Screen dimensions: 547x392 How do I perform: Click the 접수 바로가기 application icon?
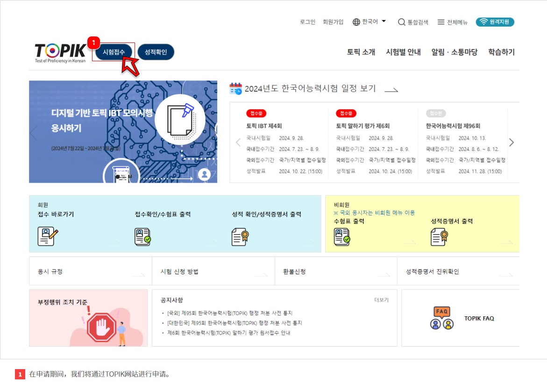(x=48, y=236)
